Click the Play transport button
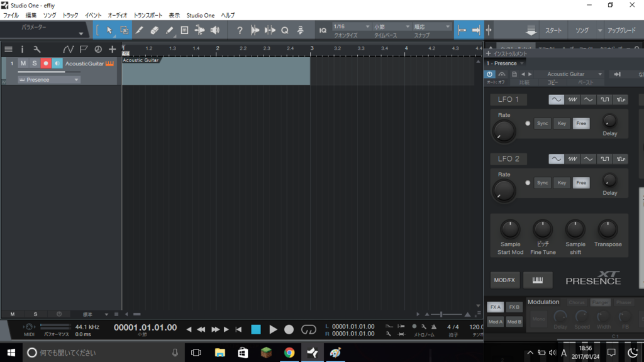 tap(273, 329)
